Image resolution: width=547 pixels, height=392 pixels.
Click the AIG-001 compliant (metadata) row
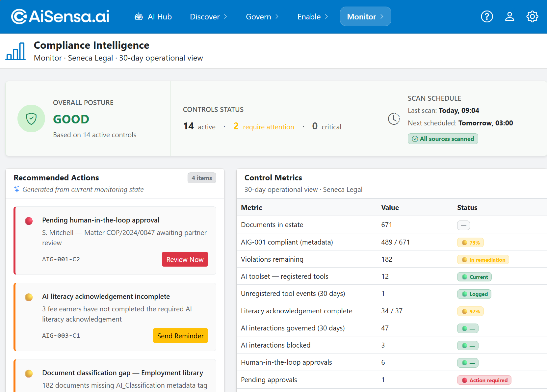click(x=392, y=242)
